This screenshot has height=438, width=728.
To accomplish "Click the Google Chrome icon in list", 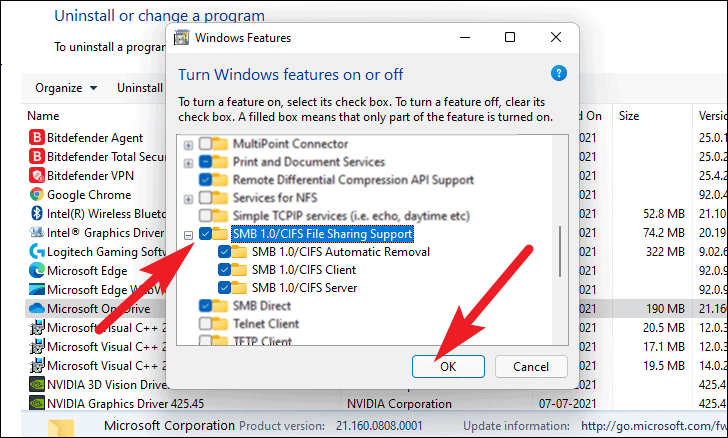I will click(x=36, y=195).
